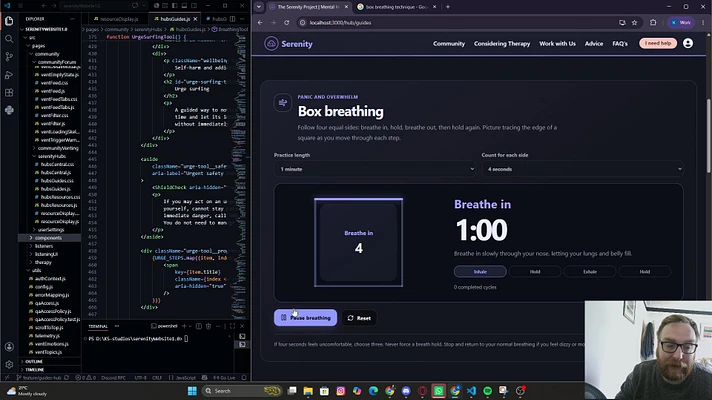Viewport: 712px width, 400px height.
Task: Close the terminal panel
Action: point(242,326)
